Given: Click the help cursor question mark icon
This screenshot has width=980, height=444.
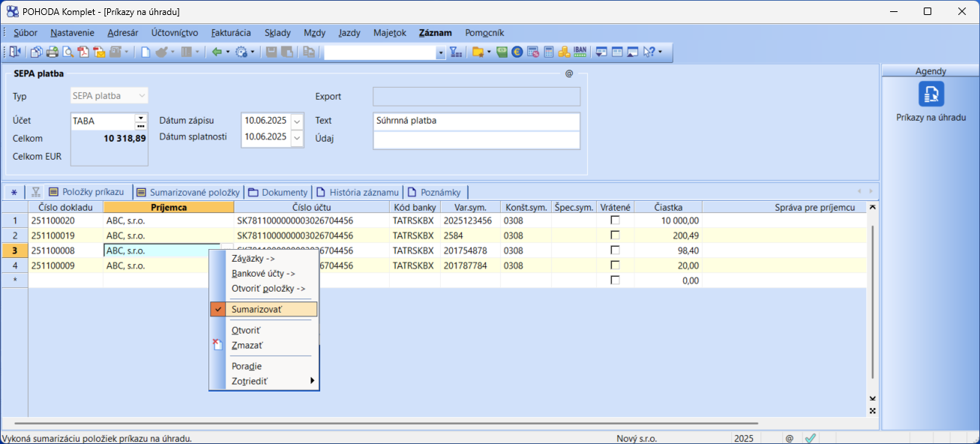Looking at the screenshot, I should 649,52.
